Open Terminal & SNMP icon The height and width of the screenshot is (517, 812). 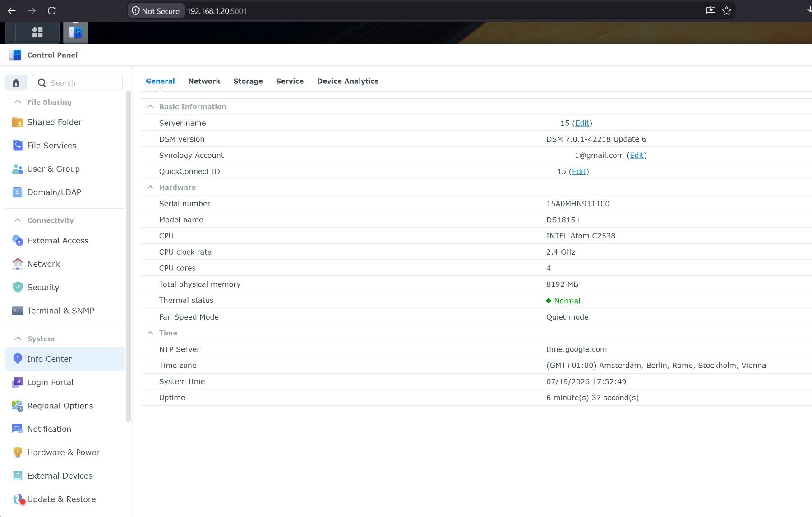(x=18, y=311)
